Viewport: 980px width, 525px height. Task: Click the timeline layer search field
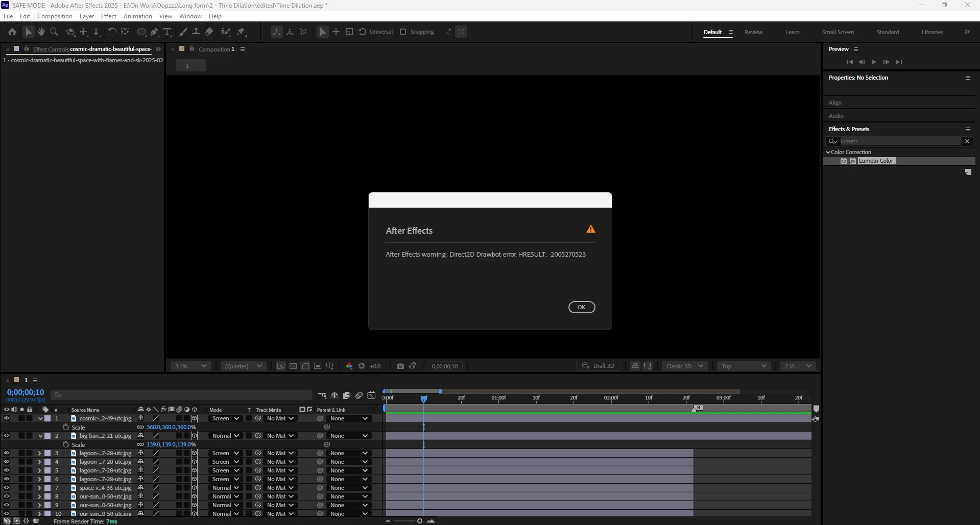pyautogui.click(x=181, y=395)
